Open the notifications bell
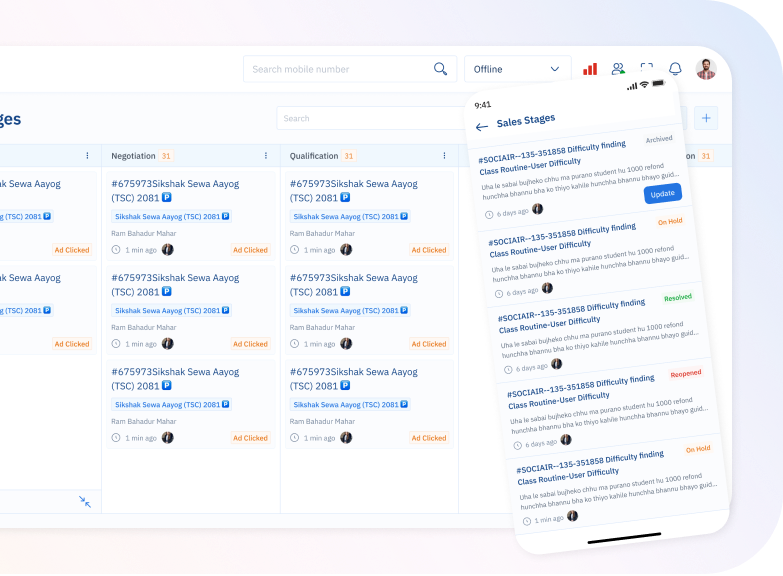Image resolution: width=783 pixels, height=576 pixels. click(675, 69)
